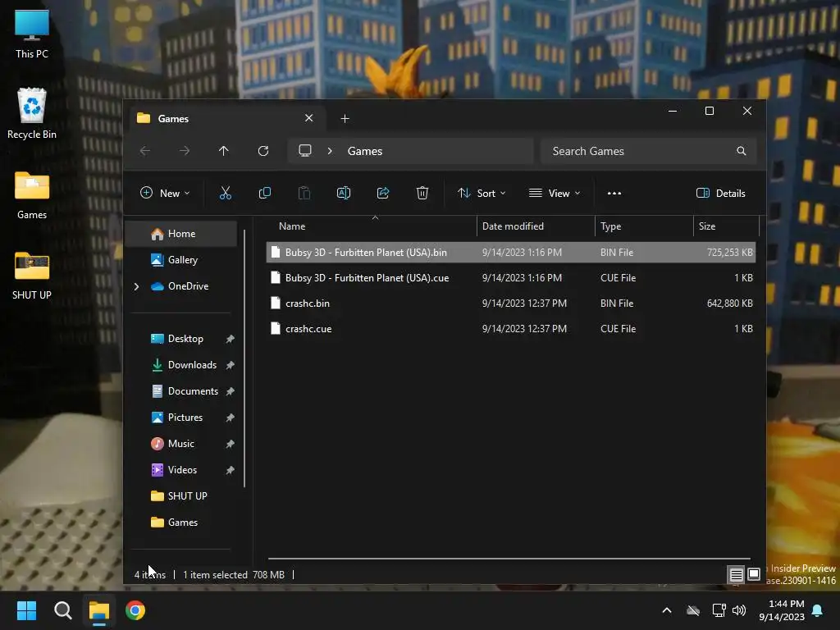
Task: Open Games in the navigation pane
Action: coord(181,523)
